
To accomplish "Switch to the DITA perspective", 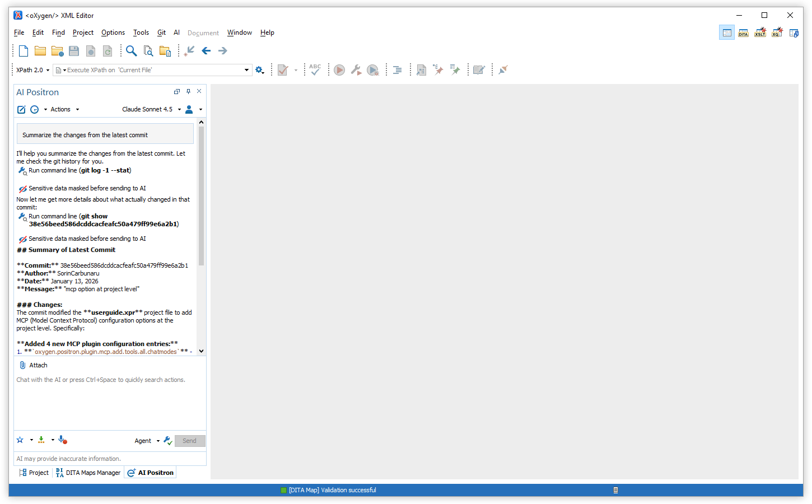I will pyautogui.click(x=743, y=33).
